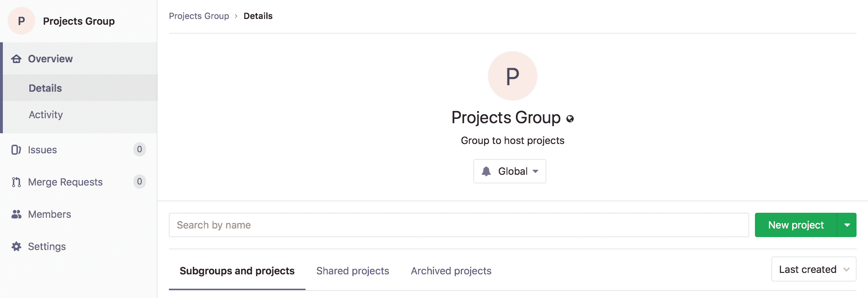Select Details in the sidebar menu
Viewport: 868px width, 298px height.
click(x=45, y=88)
